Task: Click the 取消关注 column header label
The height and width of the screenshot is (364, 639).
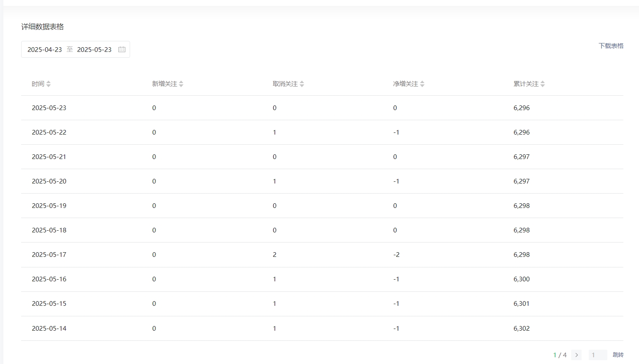Action: (x=285, y=84)
